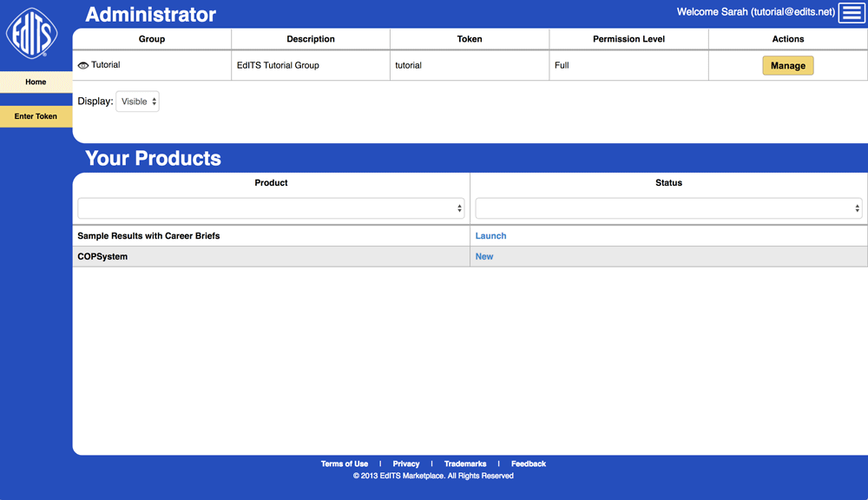This screenshot has height=500, width=868.
Task: Click the Sample Results with Career Briefs row
Action: [x=470, y=236]
